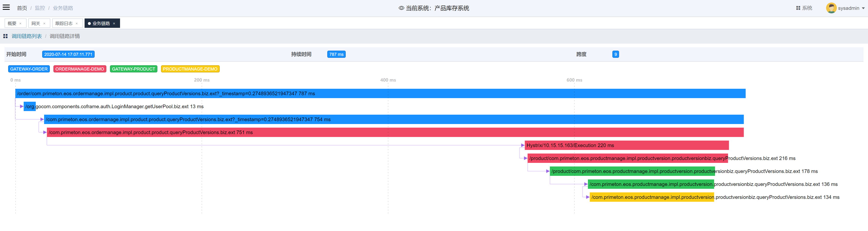This screenshot has width=868, height=231.
Task: Click the 系统 grid icon
Action: tap(798, 8)
